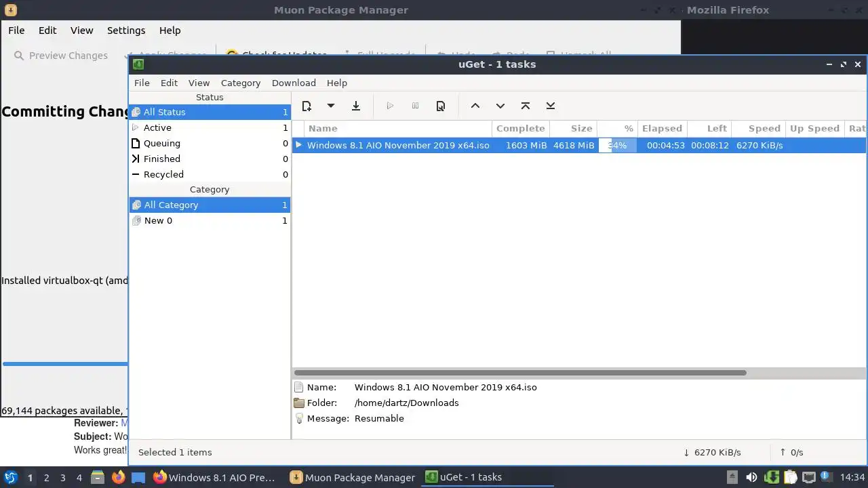The height and width of the screenshot is (488, 868).
Task: Move the download down one position
Action: 500,106
